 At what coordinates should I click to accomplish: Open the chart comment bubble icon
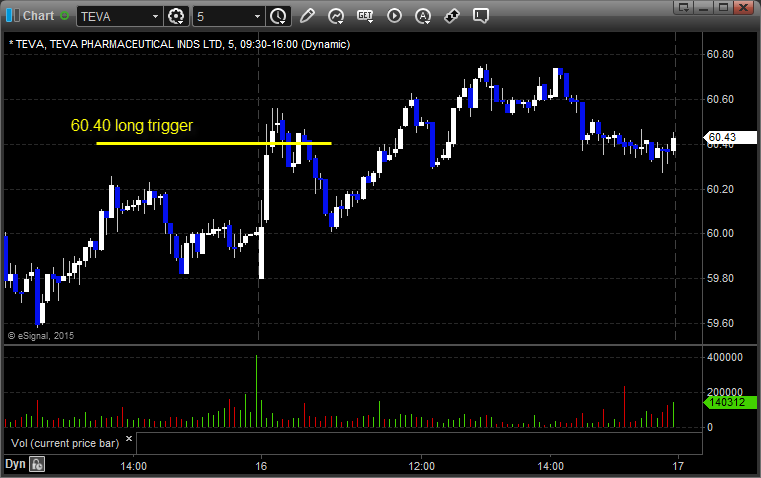[x=481, y=16]
